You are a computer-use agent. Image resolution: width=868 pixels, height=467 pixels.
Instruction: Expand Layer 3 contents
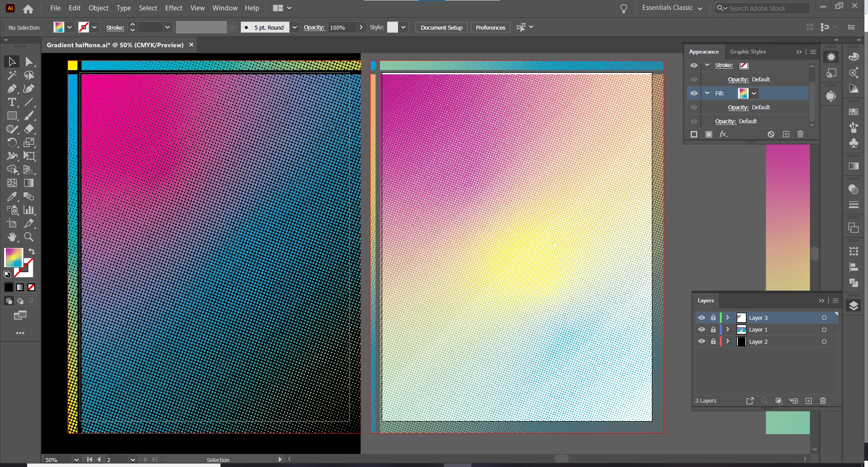[728, 318]
